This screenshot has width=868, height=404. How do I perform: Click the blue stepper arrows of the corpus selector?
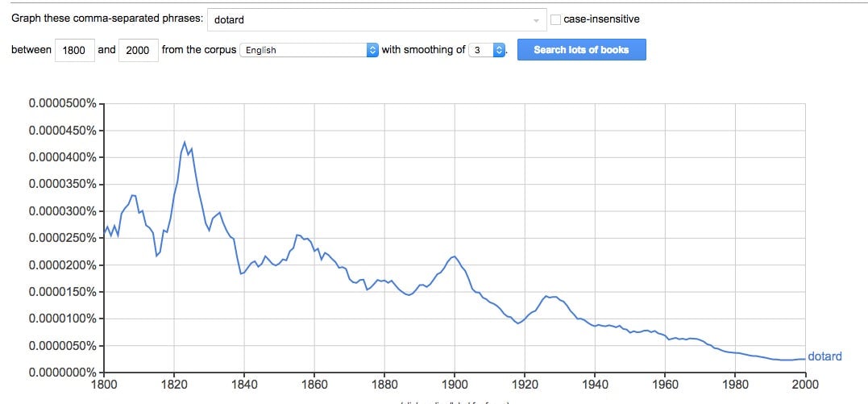(372, 50)
